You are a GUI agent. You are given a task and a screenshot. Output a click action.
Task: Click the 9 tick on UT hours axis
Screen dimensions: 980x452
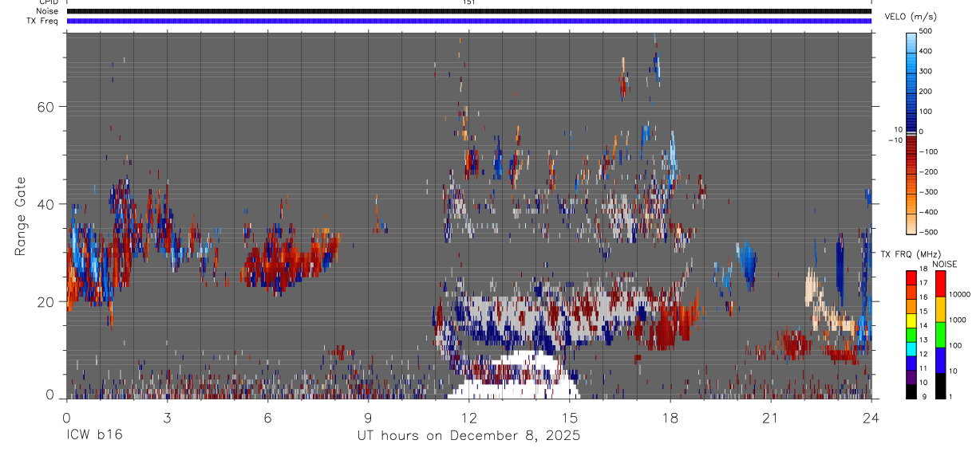click(368, 418)
